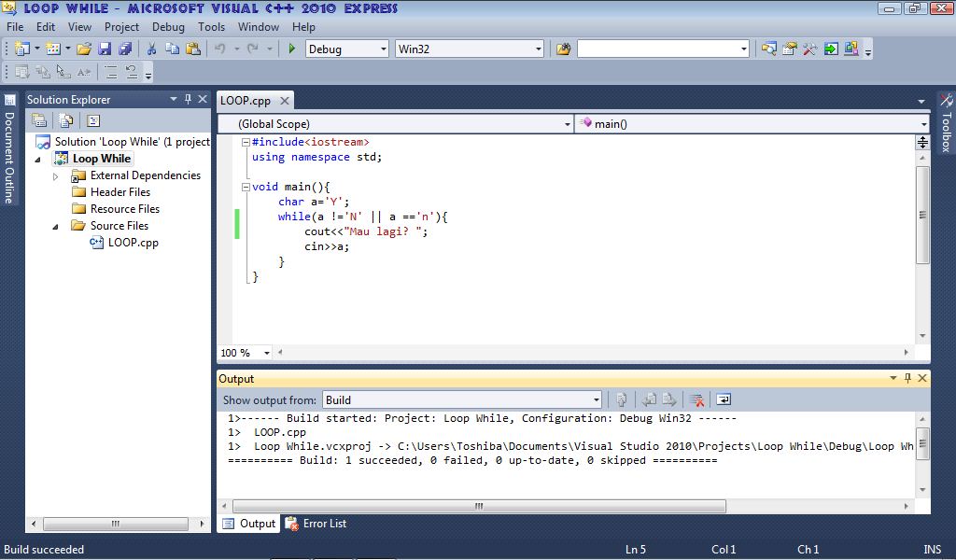This screenshot has width=956, height=560.
Task: Open the Debug menu
Action: [x=168, y=27]
